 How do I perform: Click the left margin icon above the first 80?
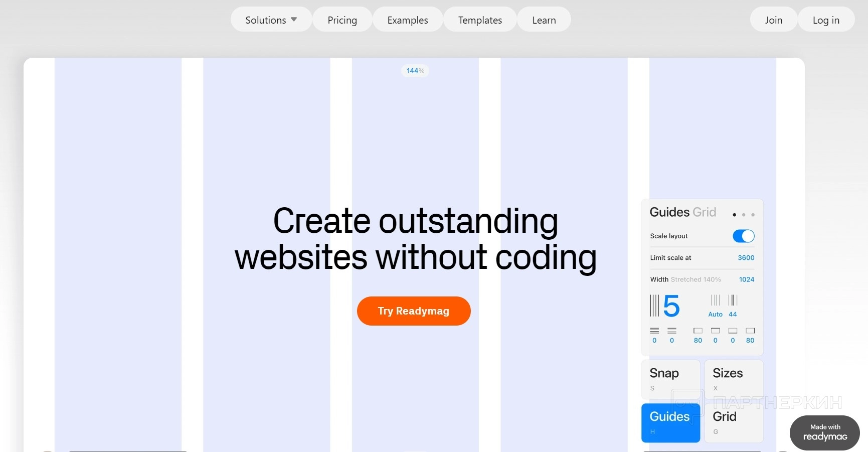click(x=698, y=331)
